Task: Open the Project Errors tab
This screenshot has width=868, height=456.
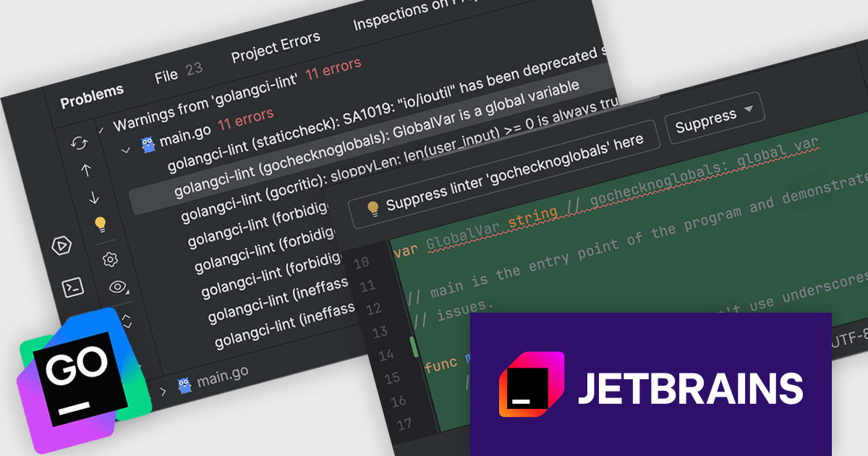Action: coord(275,48)
